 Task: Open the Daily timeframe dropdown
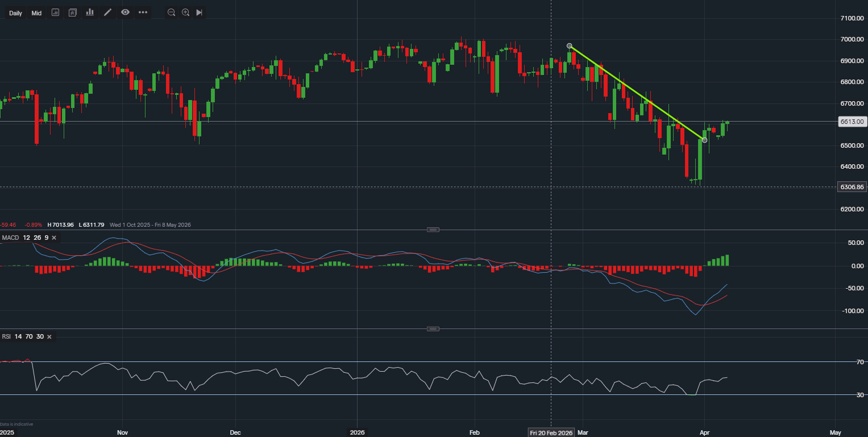pyautogui.click(x=15, y=13)
